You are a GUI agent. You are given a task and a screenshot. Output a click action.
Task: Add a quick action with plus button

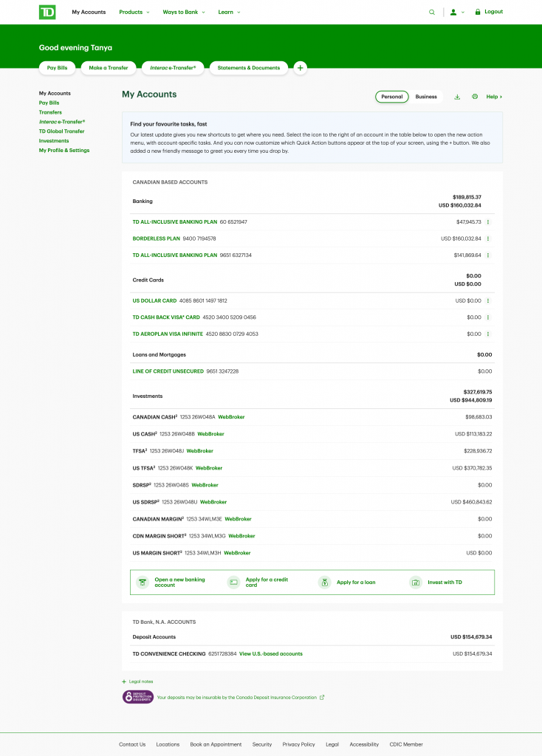(300, 68)
